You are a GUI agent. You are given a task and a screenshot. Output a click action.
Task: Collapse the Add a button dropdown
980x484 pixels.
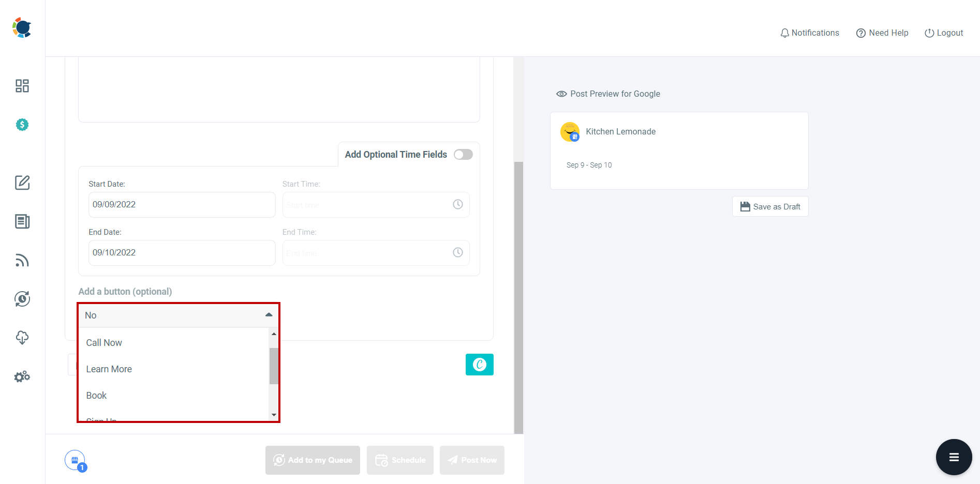(269, 314)
